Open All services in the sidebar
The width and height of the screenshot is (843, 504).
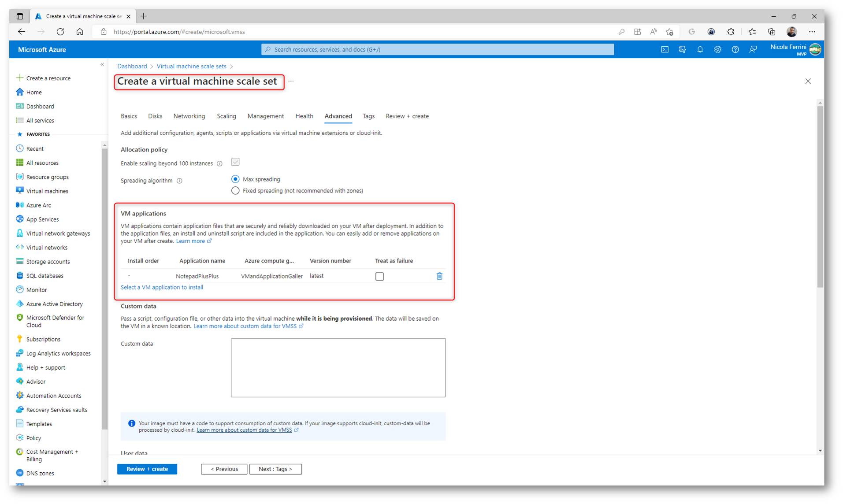pyautogui.click(x=40, y=121)
